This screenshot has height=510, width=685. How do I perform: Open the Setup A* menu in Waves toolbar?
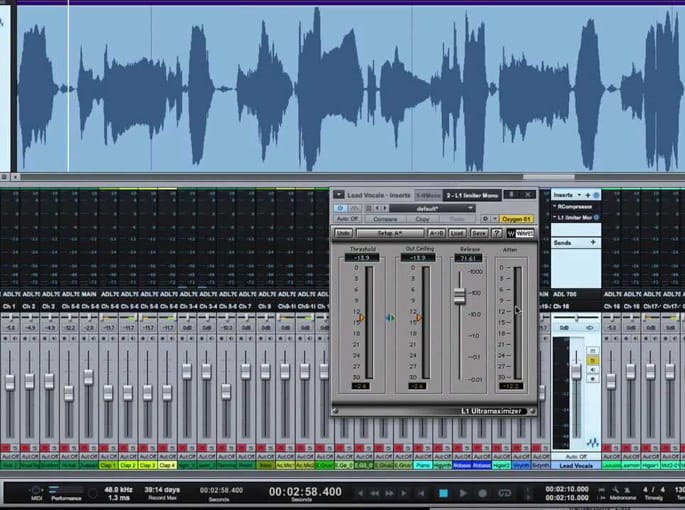coord(390,233)
